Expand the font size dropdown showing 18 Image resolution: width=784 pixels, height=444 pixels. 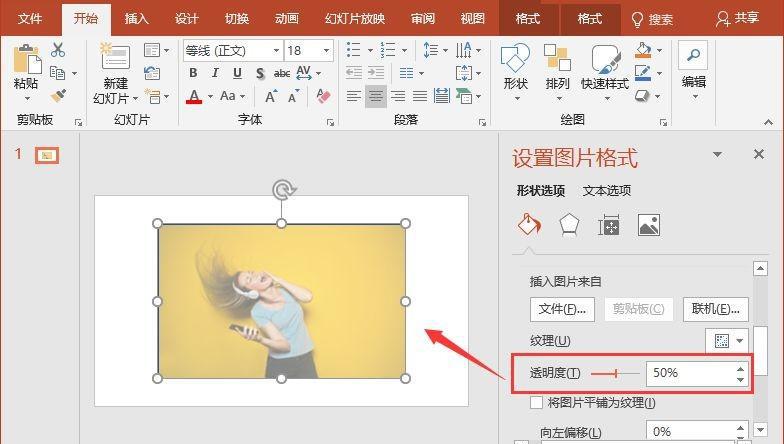(327, 50)
